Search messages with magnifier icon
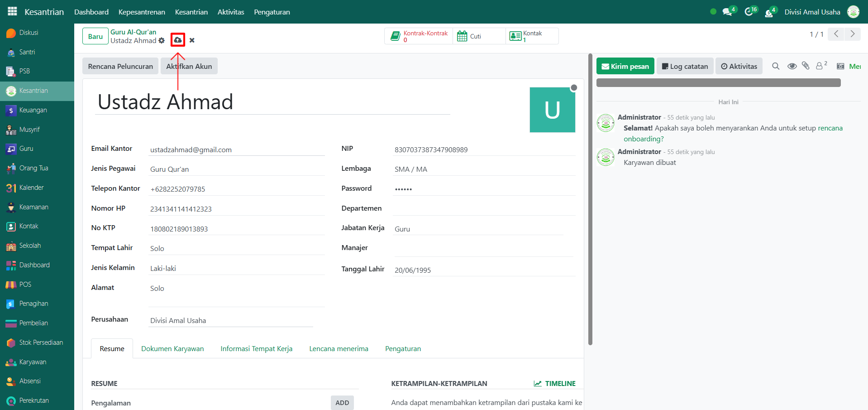 pos(776,66)
